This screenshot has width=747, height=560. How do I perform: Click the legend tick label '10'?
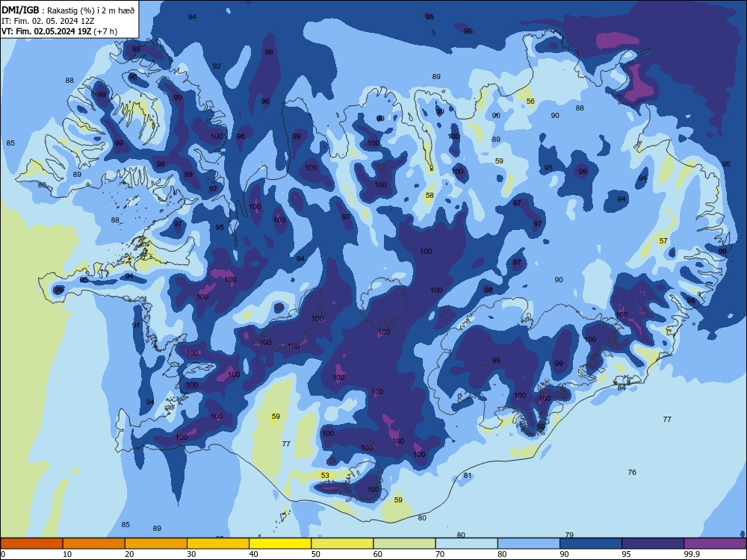[67, 554]
